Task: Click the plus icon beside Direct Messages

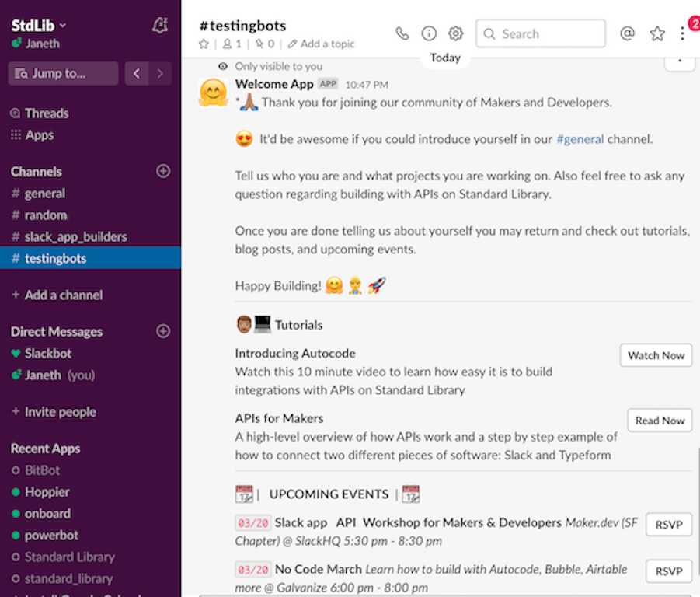Action: tap(163, 331)
